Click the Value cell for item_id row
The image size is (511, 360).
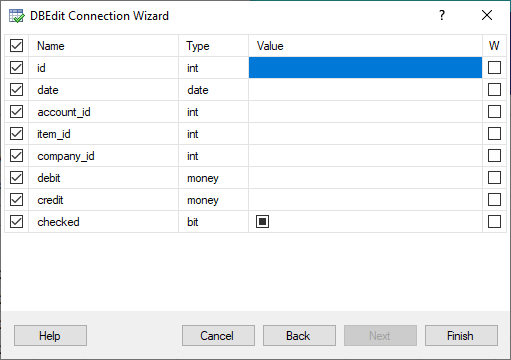click(365, 134)
